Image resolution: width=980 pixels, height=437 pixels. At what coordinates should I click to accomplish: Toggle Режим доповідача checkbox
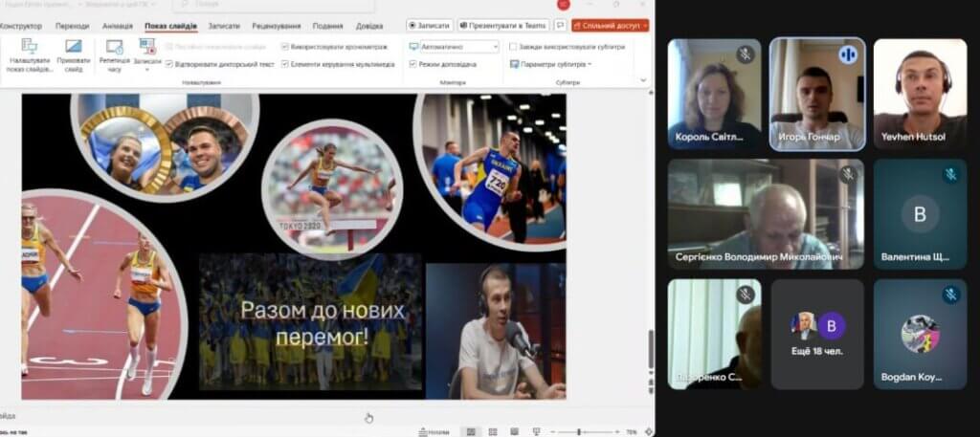pos(413,64)
